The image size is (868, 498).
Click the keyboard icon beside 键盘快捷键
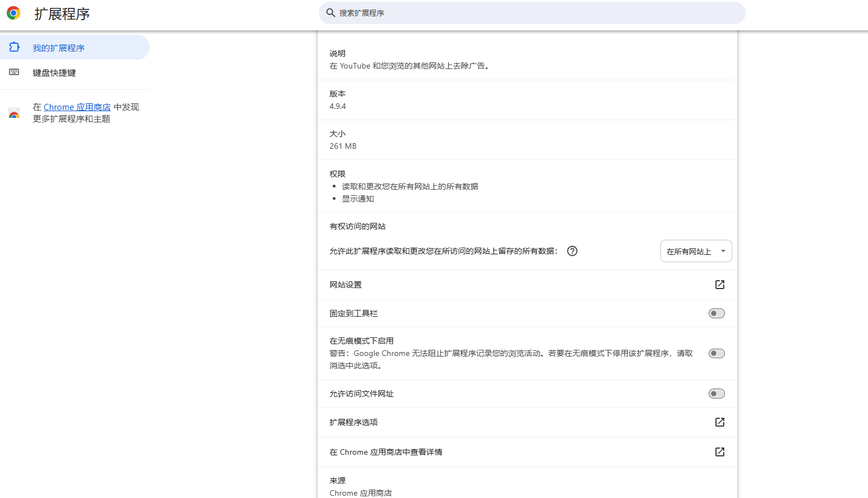tap(15, 72)
